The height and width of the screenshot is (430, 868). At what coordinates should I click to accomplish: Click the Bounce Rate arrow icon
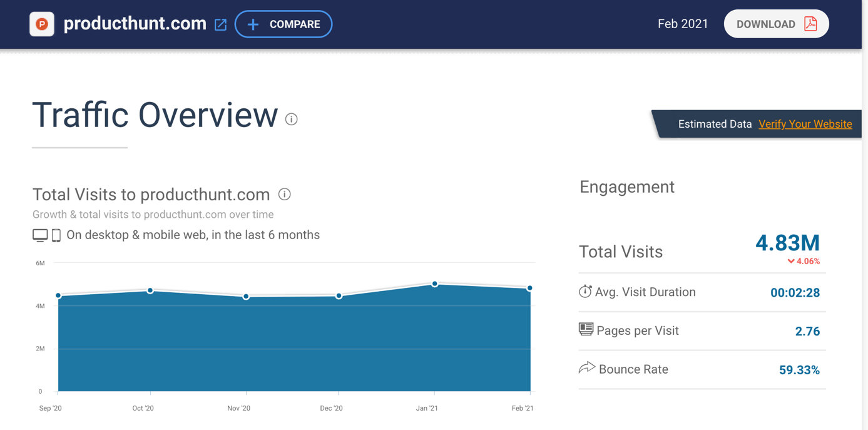(586, 367)
